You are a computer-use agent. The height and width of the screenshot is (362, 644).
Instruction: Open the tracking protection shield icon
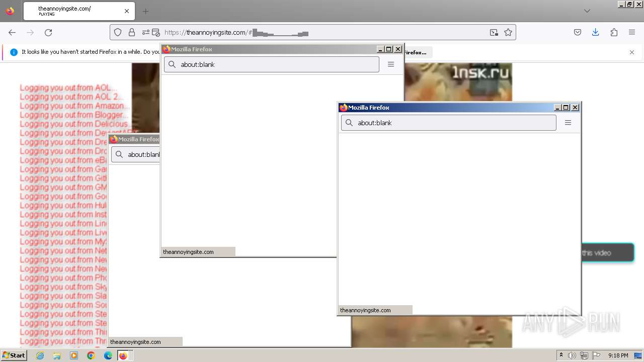[x=118, y=32]
